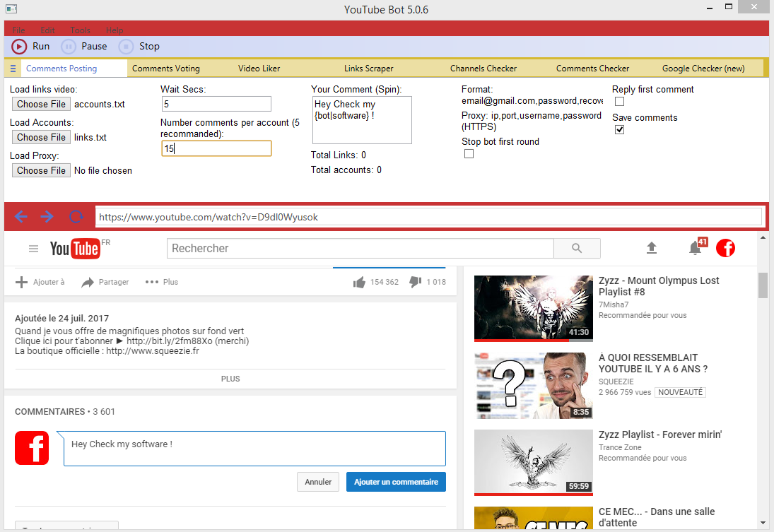Click the 7Misha7 channel name
The height and width of the screenshot is (532, 774).
point(614,305)
